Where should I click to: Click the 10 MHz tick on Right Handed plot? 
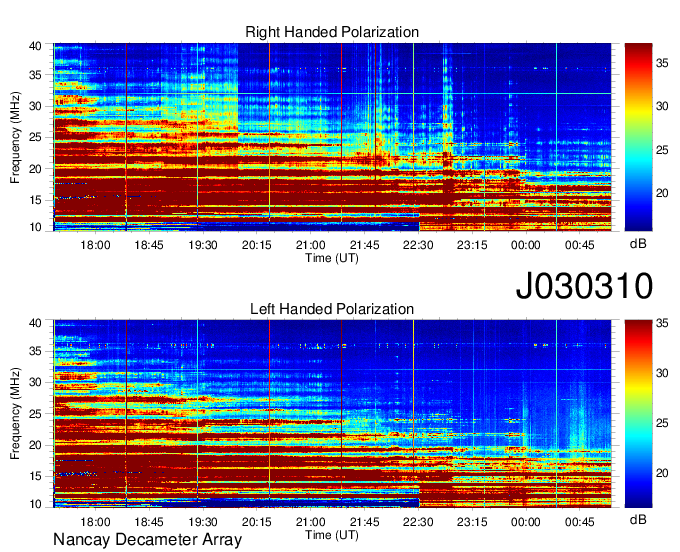[35, 227]
